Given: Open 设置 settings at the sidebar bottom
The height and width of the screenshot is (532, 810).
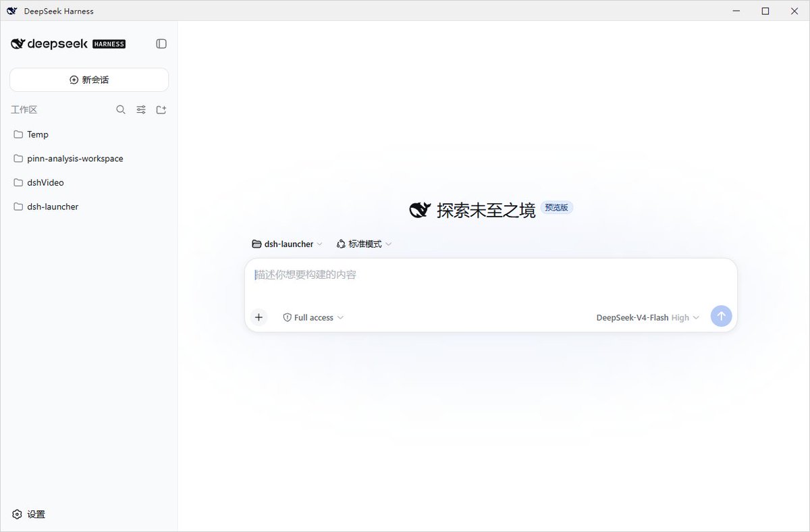Looking at the screenshot, I should click(29, 514).
